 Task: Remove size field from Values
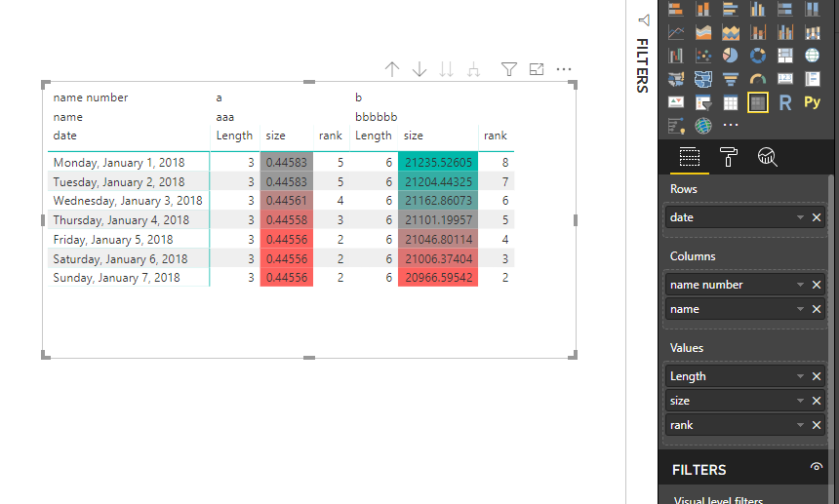coord(817,401)
